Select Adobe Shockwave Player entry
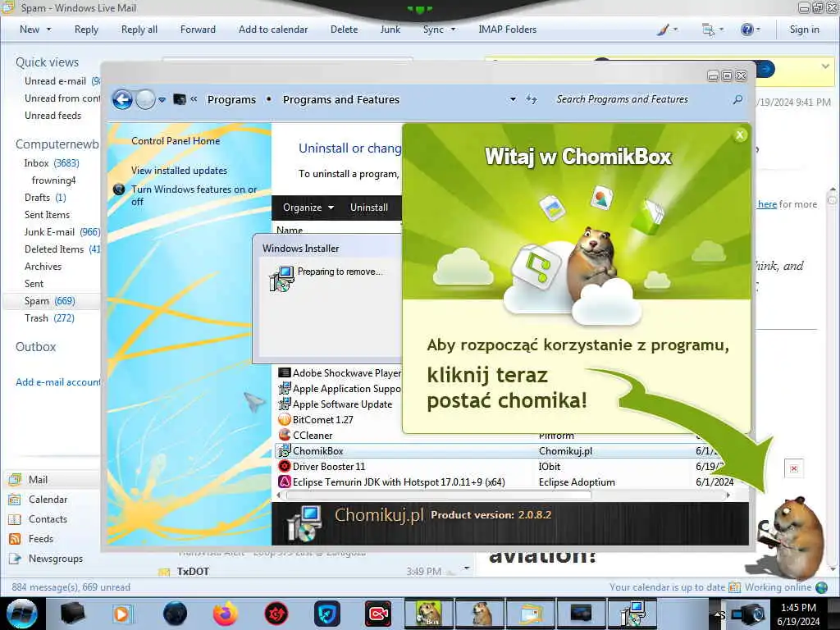This screenshot has width=840, height=630. 339,373
